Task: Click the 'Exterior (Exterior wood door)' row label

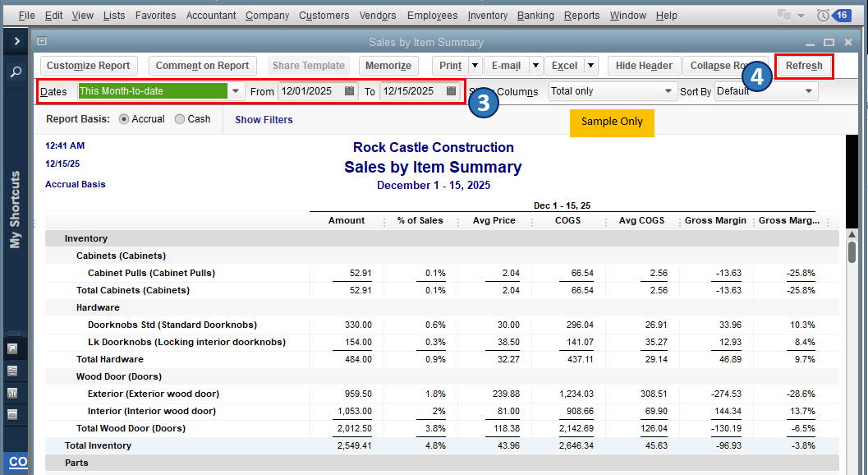Action: click(x=154, y=394)
